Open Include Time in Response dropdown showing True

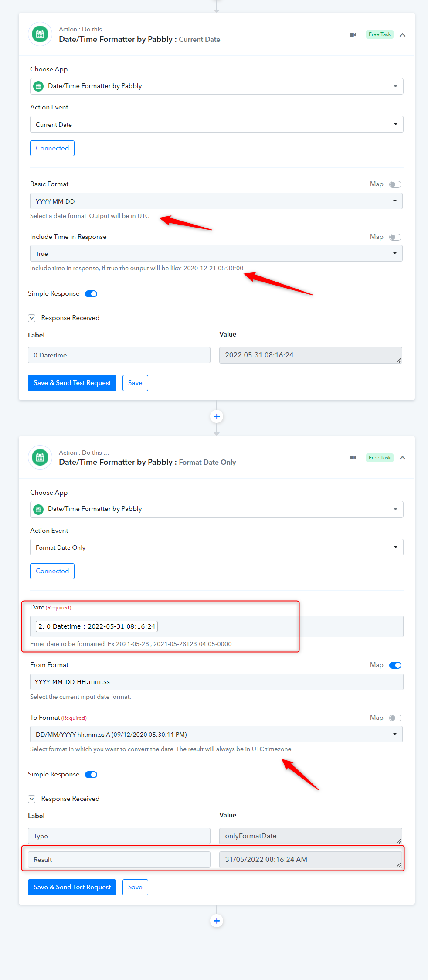point(216,253)
